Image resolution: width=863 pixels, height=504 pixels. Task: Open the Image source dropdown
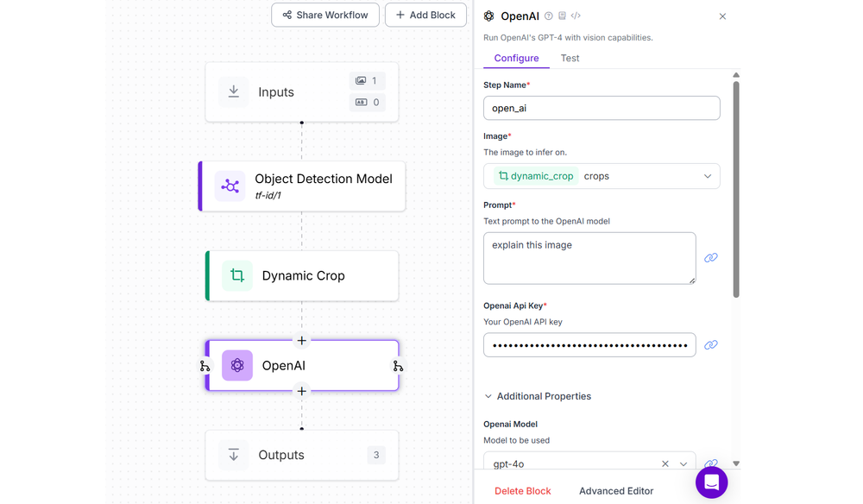[708, 176]
